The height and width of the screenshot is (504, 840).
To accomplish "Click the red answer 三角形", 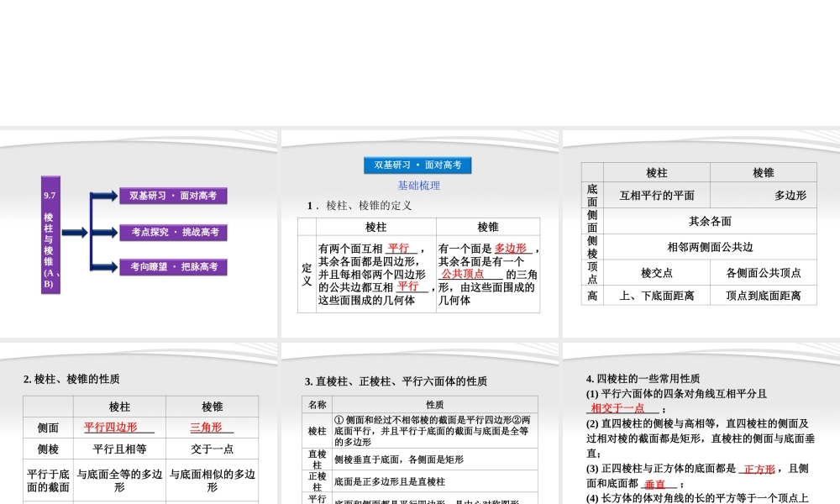I will [207, 428].
